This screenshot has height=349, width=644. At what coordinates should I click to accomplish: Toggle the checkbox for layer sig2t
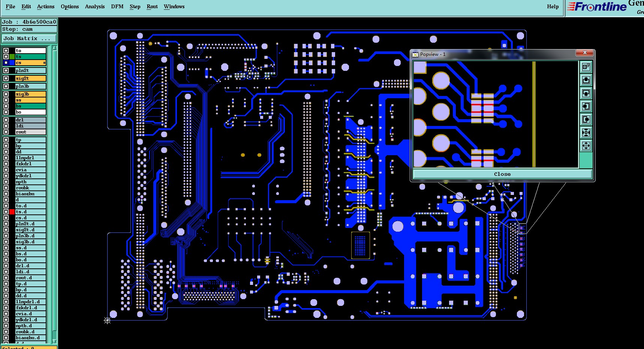[x=6, y=78]
